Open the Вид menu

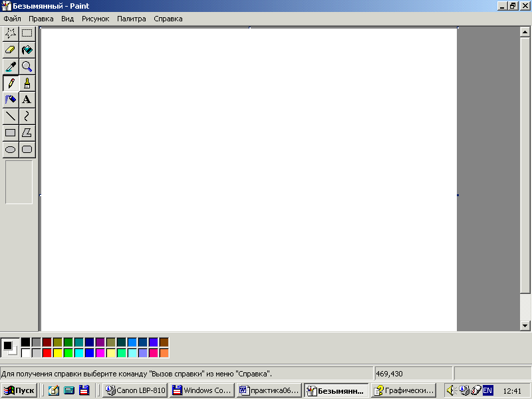pyautogui.click(x=68, y=19)
